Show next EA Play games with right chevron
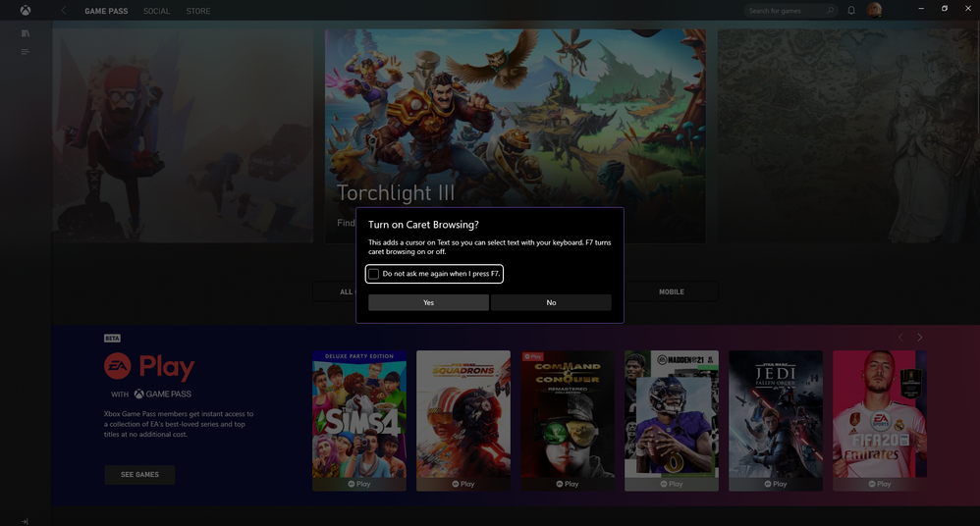The width and height of the screenshot is (980, 526). [919, 338]
